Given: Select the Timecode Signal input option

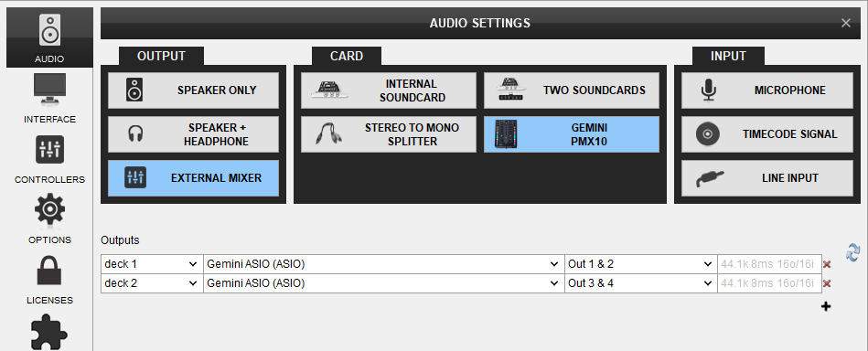Looking at the screenshot, I should [x=766, y=134].
